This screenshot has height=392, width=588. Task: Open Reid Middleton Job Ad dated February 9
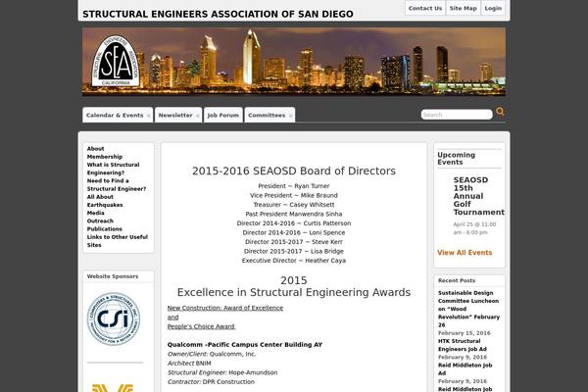pos(465,369)
